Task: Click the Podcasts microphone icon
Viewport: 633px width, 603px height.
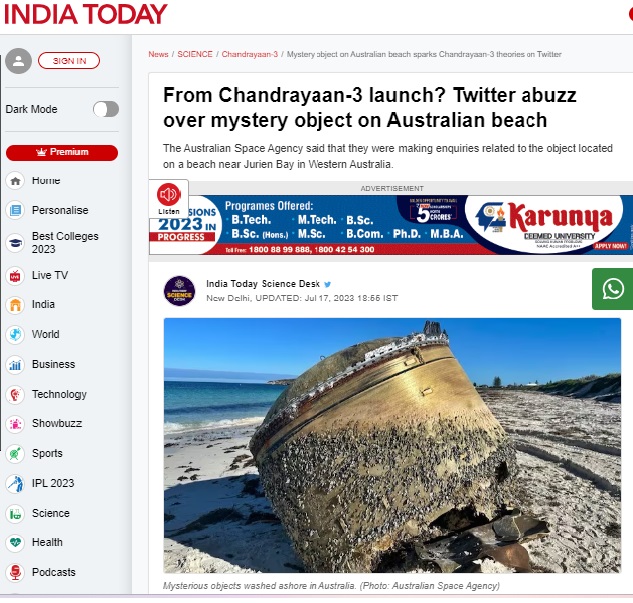Action: (15, 572)
